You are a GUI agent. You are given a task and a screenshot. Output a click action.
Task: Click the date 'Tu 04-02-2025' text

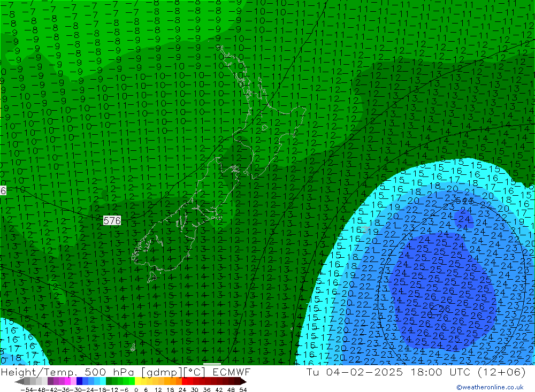pyautogui.click(x=355, y=372)
